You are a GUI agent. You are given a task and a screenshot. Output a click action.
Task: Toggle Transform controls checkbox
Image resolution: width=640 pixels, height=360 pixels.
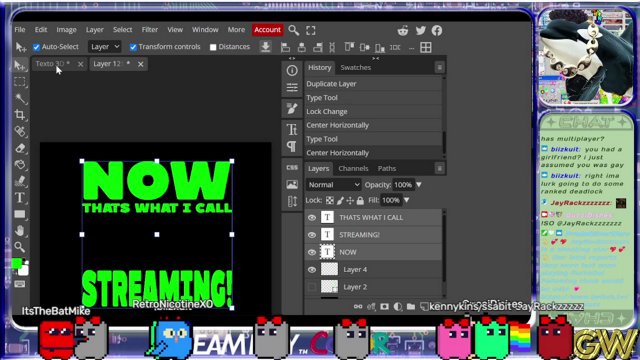(x=133, y=47)
